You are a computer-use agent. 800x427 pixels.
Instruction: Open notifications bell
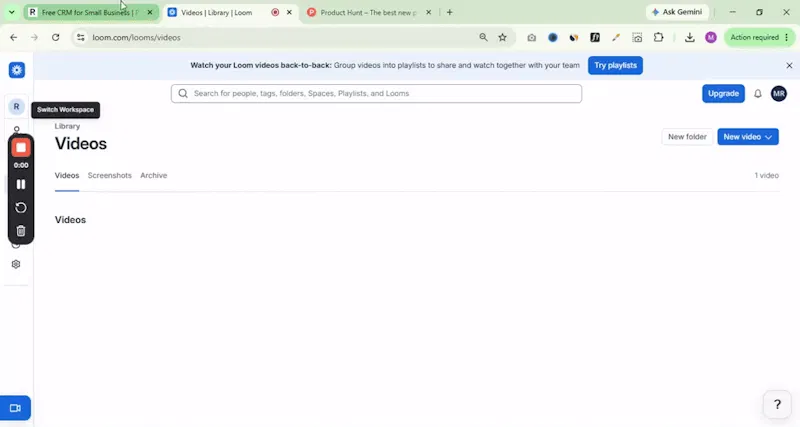pos(758,94)
